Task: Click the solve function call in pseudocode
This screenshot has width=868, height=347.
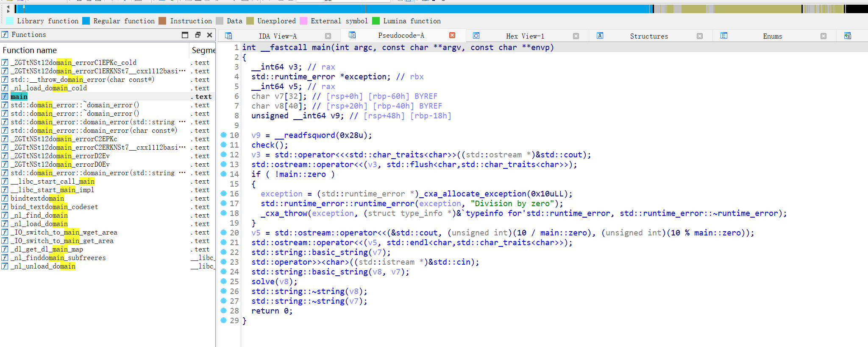Action: point(263,282)
